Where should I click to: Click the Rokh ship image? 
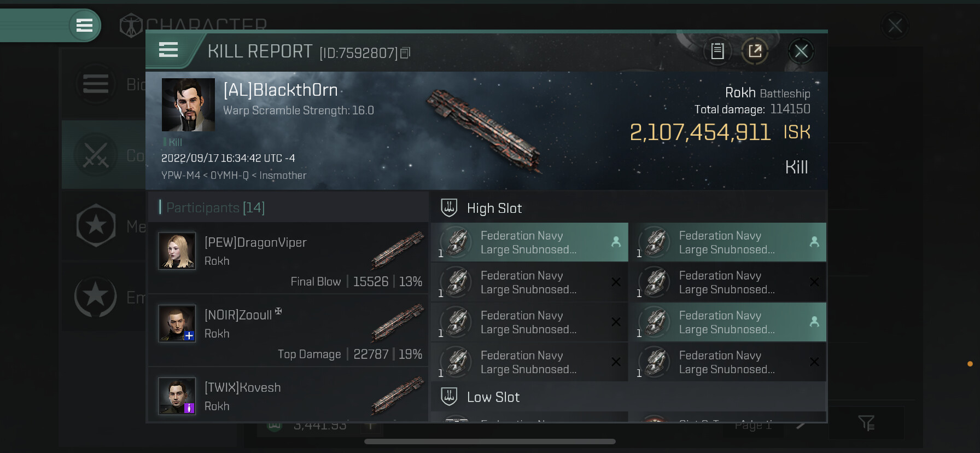tap(483, 131)
